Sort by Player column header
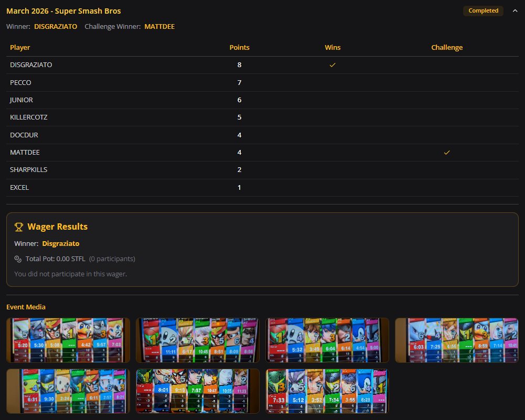Image resolution: width=525 pixels, height=420 pixels. click(20, 48)
